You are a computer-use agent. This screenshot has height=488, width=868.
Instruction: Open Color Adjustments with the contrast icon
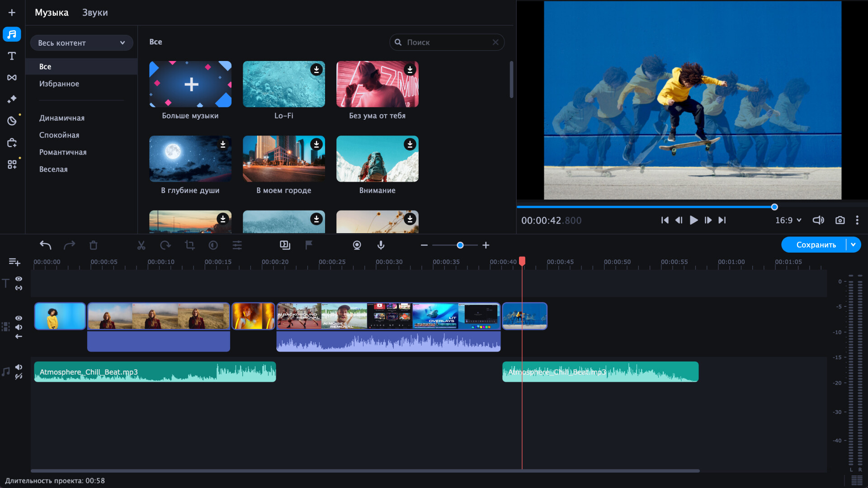[213, 245]
